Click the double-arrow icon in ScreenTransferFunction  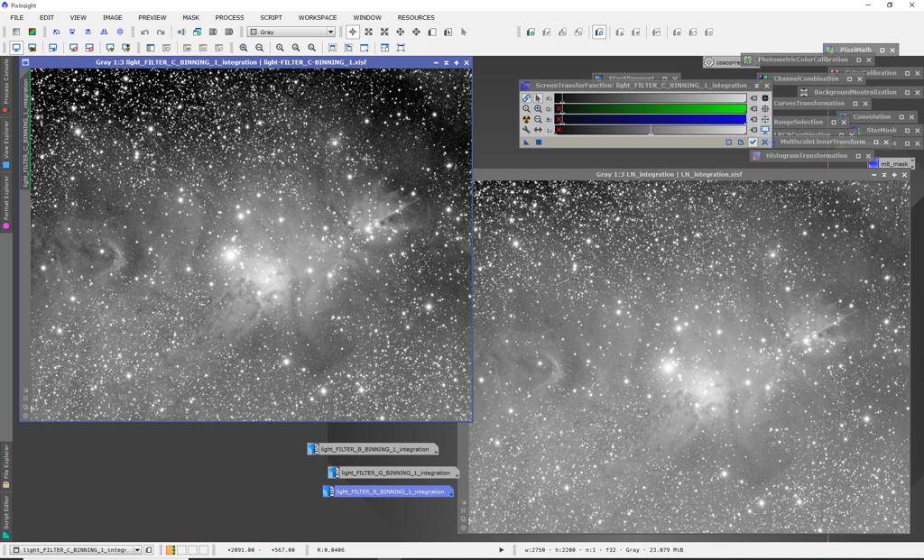[x=538, y=130]
